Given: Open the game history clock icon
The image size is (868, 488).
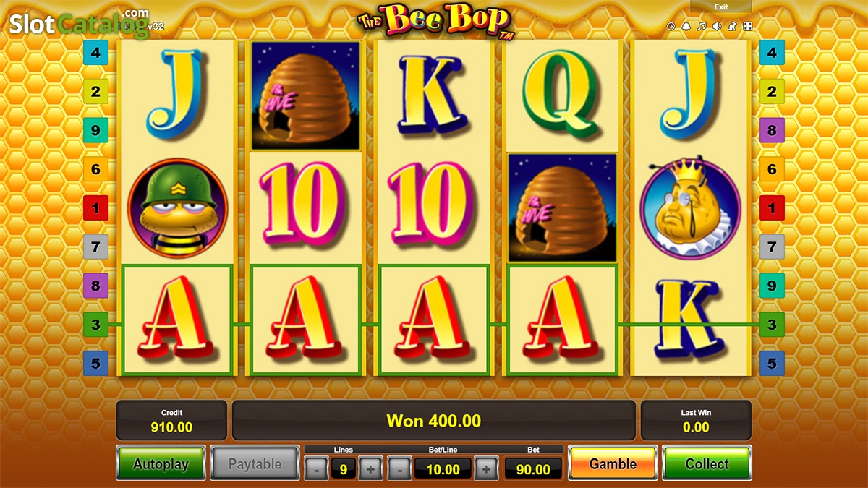Looking at the screenshot, I should click(671, 27).
